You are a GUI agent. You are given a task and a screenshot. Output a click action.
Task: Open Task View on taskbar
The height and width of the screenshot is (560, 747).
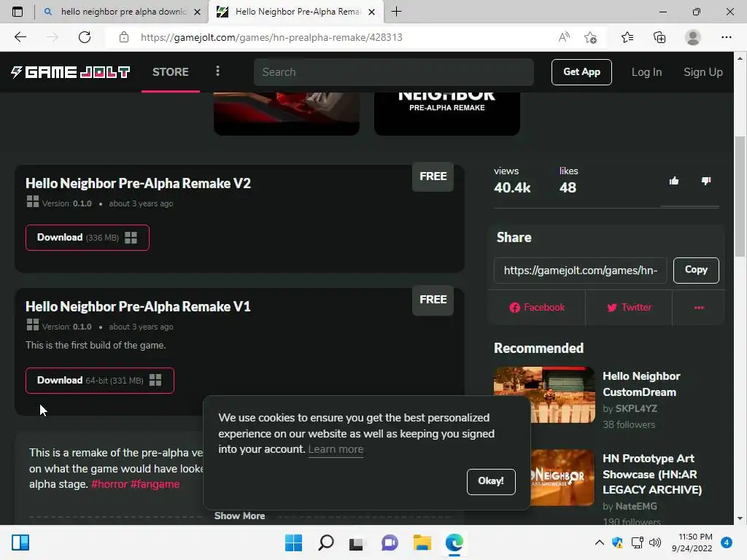(x=357, y=542)
